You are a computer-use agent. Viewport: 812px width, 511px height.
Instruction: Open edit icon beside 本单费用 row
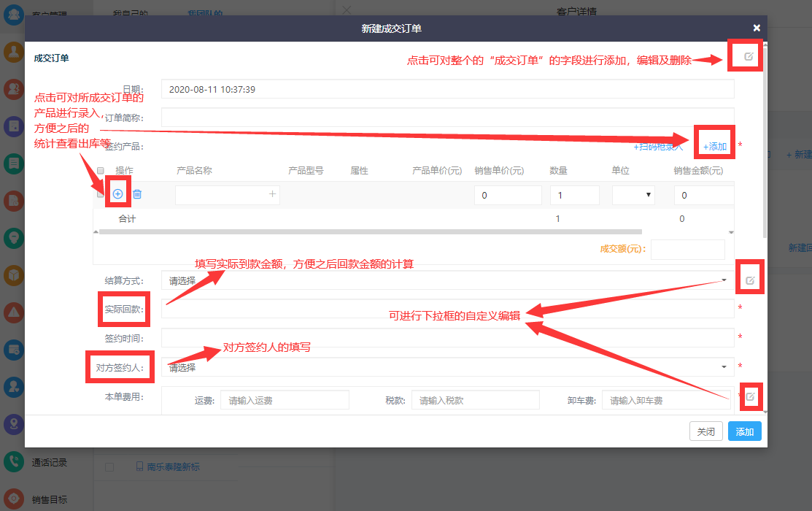750,397
